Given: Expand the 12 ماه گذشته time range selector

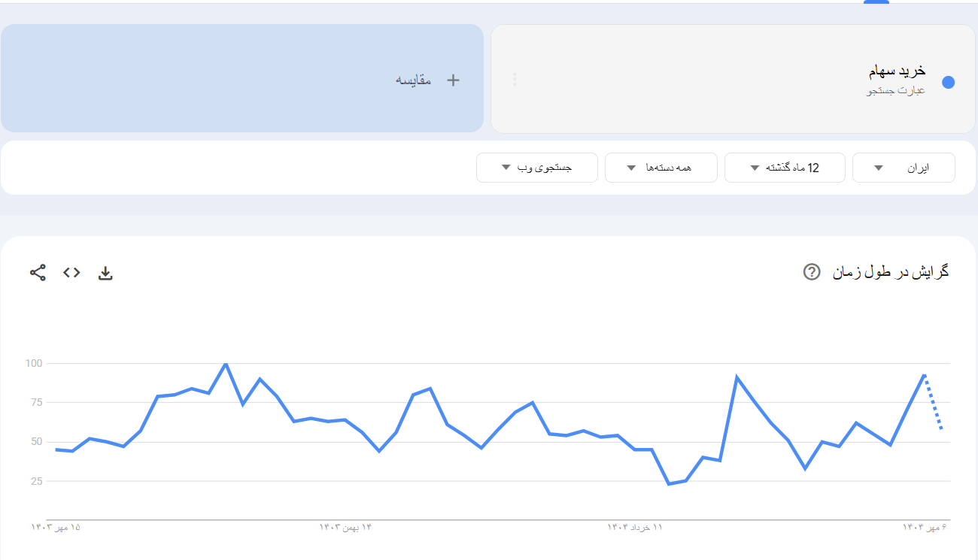Looking at the screenshot, I should pos(785,167).
